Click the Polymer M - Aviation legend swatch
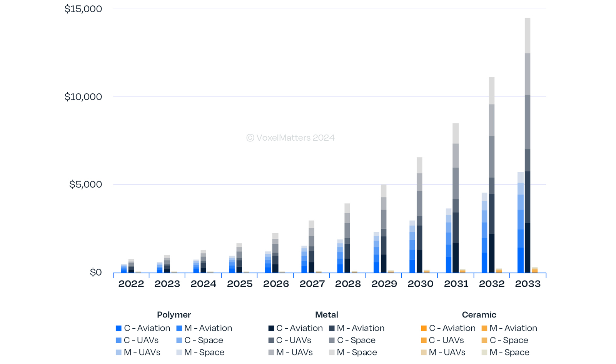This screenshot has width=616, height=364. pos(179,328)
